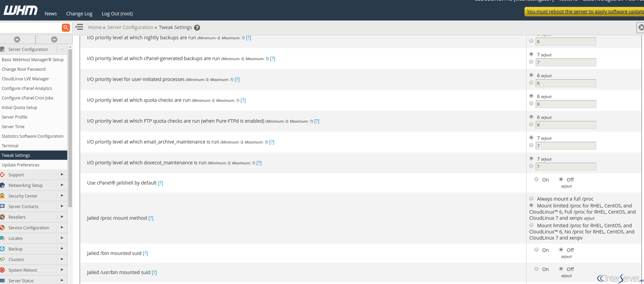Click the Clusters icon

[x=2, y=259]
